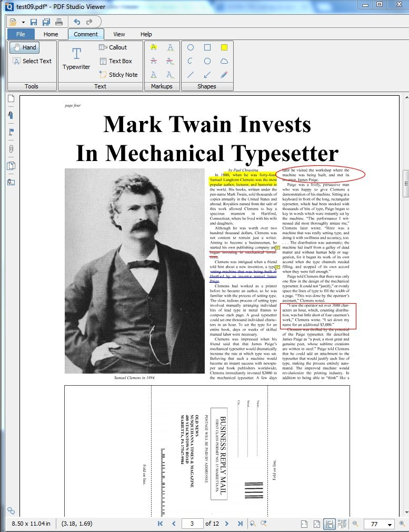Open the Attachments paperclip panel
The height and width of the screenshot is (532, 409).
11,149
